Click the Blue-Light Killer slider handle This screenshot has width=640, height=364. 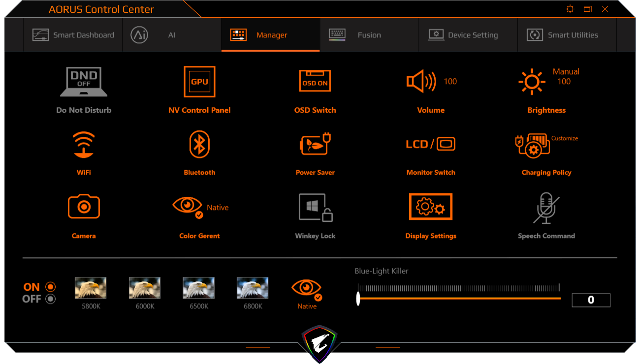(x=358, y=299)
